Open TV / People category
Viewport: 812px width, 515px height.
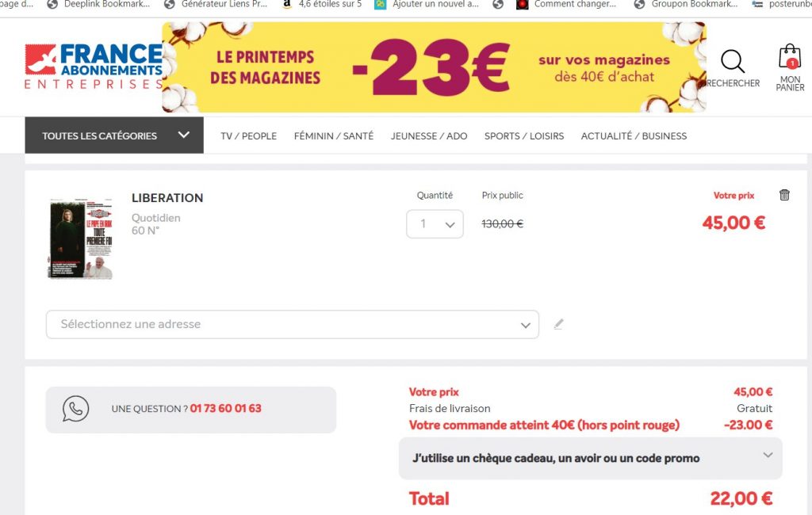pyautogui.click(x=248, y=135)
